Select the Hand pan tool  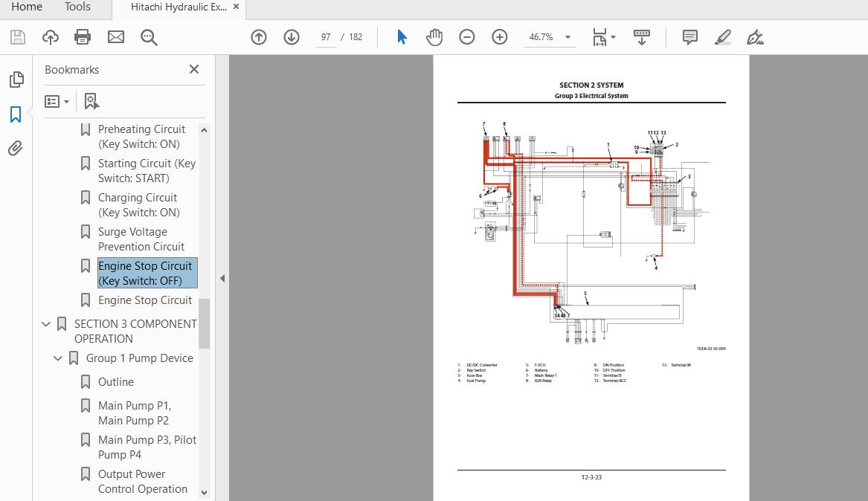point(434,37)
